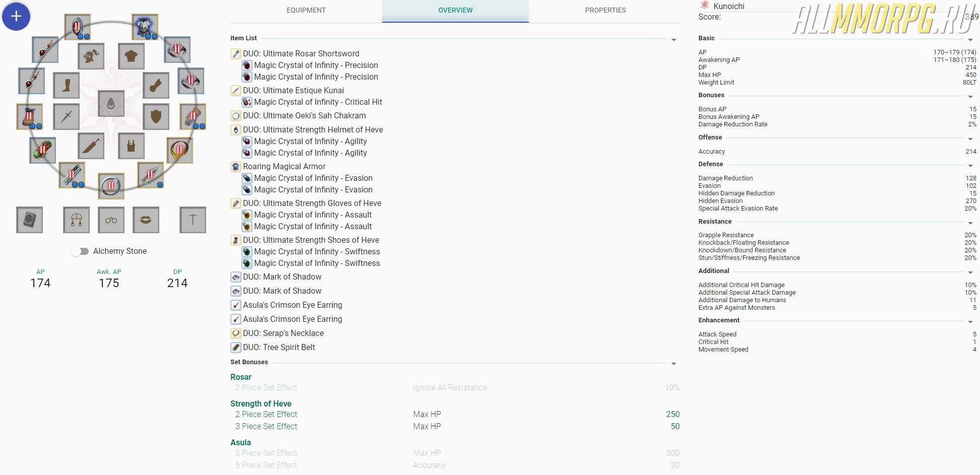Collapse the Bonuses stats section
Image resolution: width=980 pixels, height=475 pixels.
970,97
